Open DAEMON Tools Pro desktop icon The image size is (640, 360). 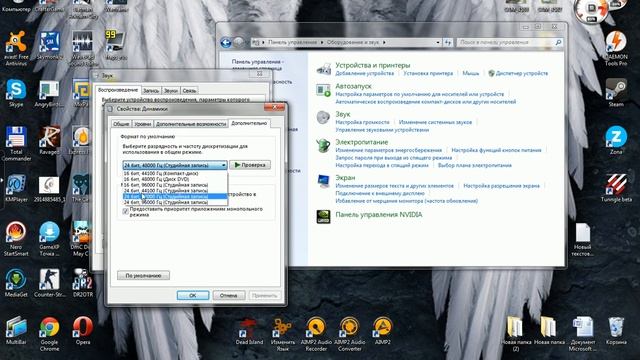[616, 48]
